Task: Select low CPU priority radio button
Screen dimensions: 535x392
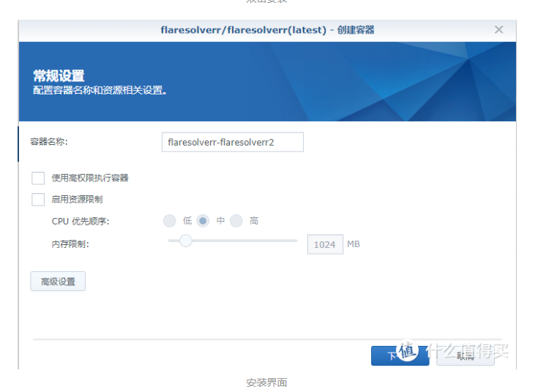Action: 169,221
